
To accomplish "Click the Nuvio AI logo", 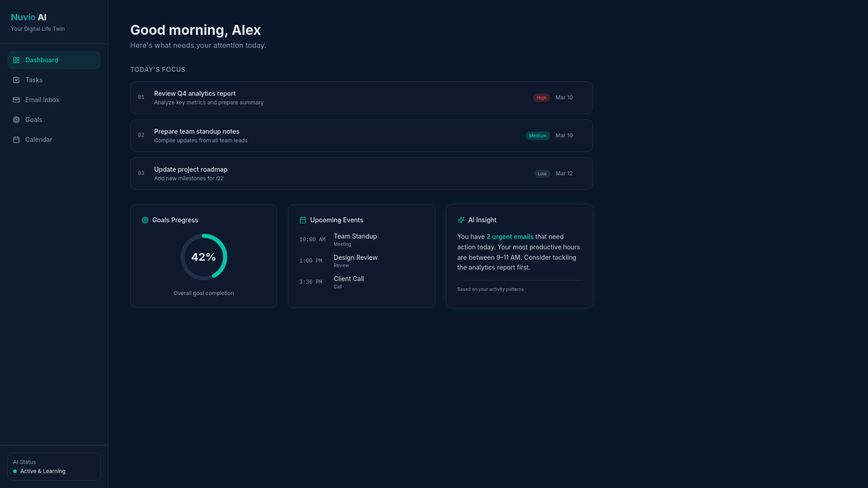I will [x=28, y=17].
